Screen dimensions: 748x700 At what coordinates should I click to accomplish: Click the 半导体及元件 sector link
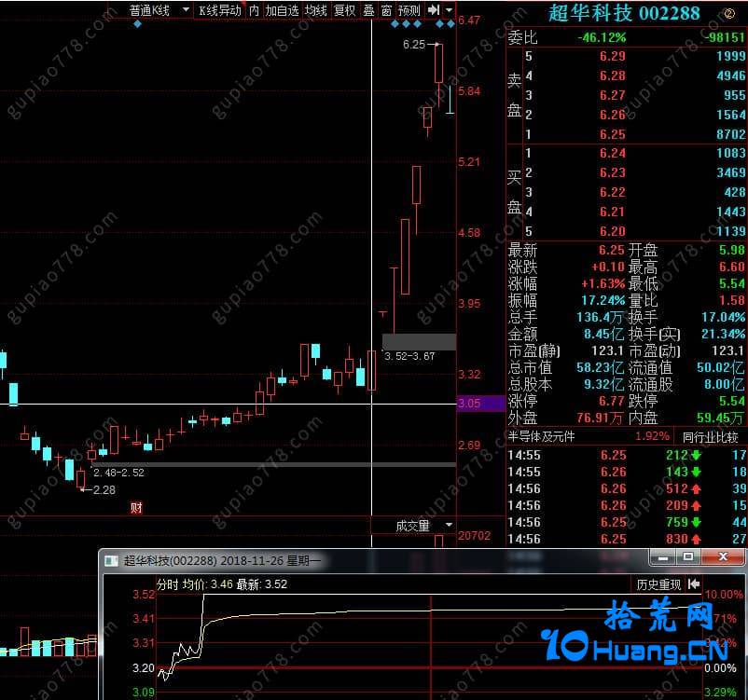pyautogui.click(x=542, y=436)
